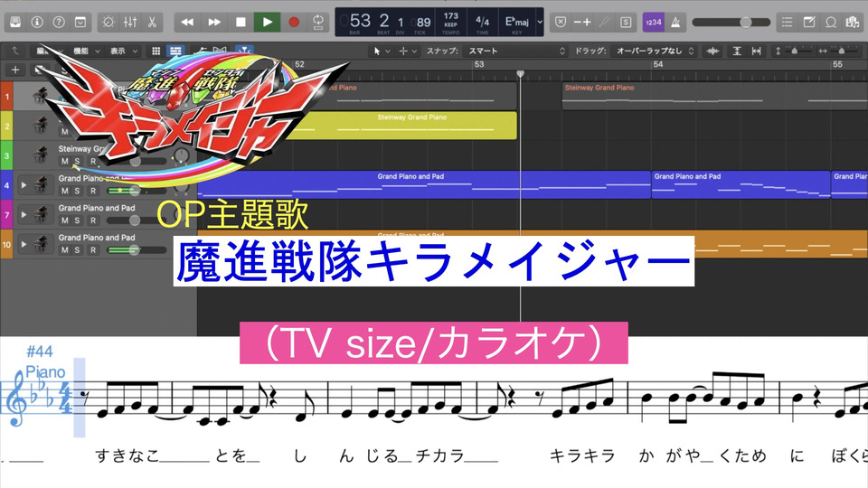Expand track 4 disclosure triangle
The height and width of the screenshot is (488, 868).
tap(24, 184)
